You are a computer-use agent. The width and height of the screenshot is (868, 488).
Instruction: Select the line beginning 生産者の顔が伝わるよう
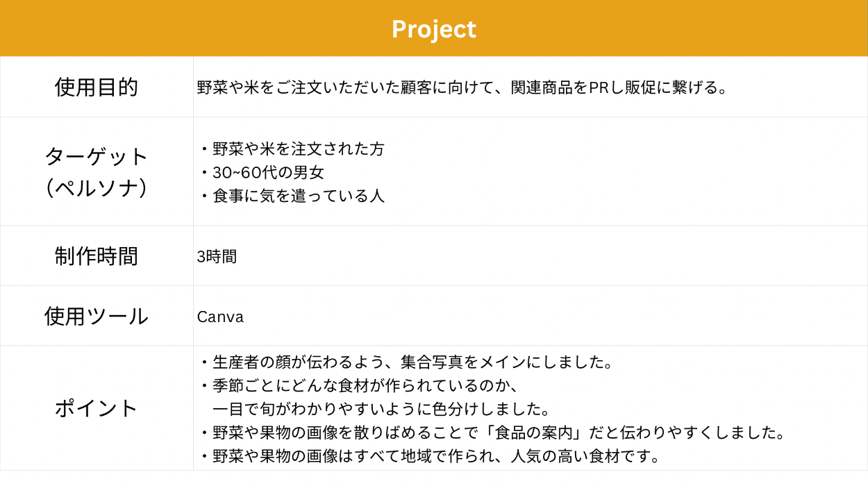point(411,362)
